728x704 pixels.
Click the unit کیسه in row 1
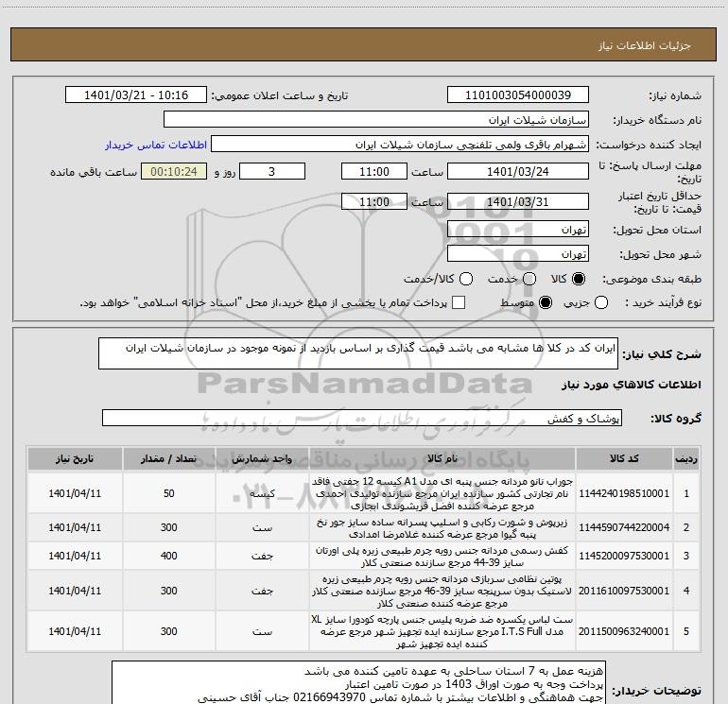point(262,493)
